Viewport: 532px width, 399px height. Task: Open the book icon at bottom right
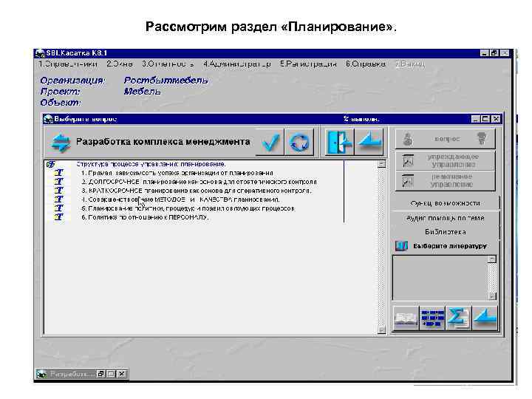tap(406, 318)
